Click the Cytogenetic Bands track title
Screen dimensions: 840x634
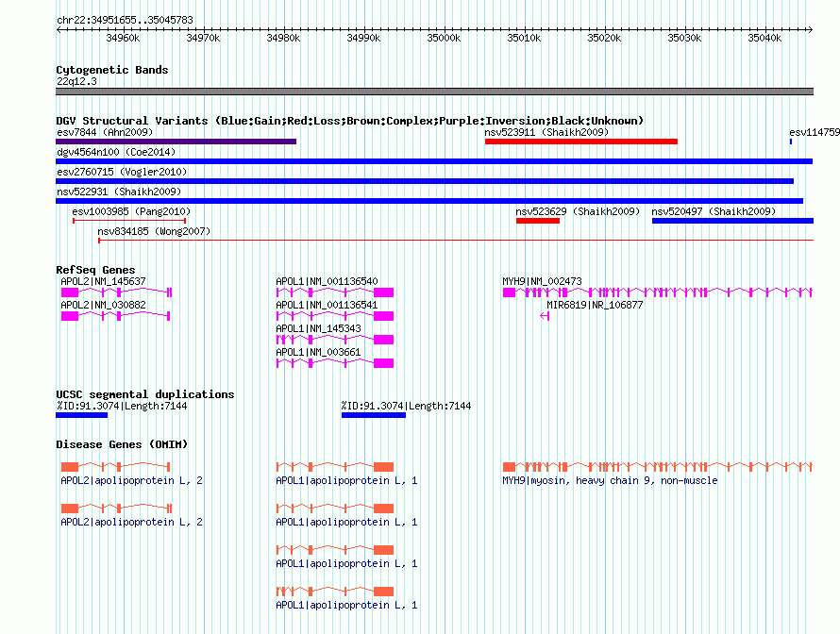coord(112,70)
